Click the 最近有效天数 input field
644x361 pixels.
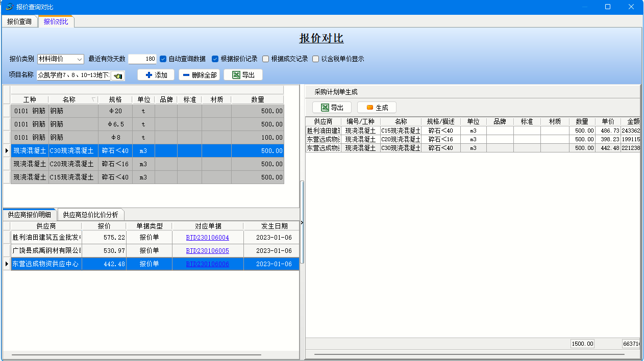tap(142, 59)
